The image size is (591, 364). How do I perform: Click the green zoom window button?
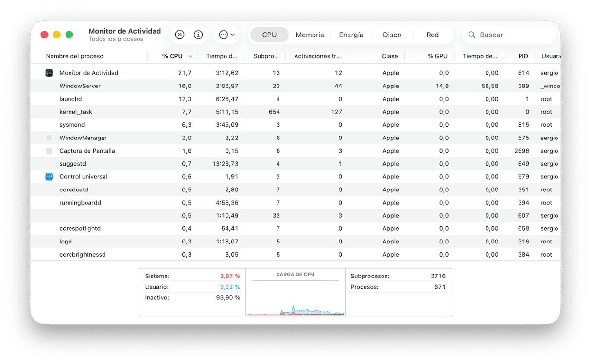69,35
